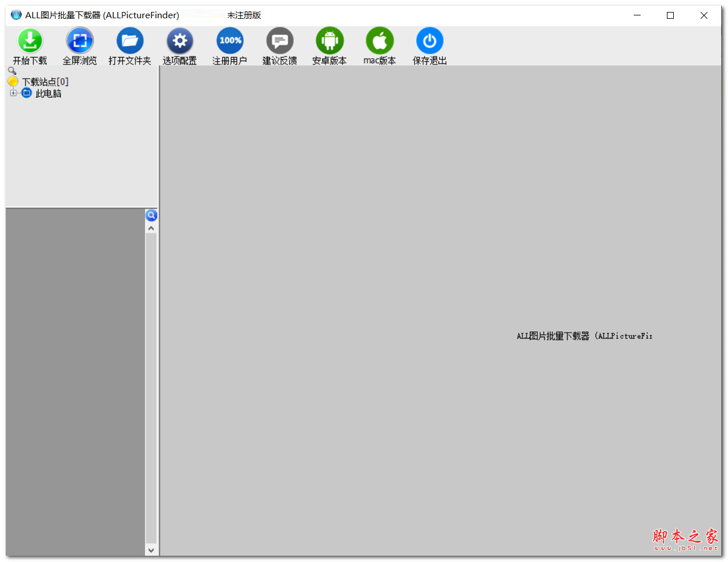Select the 全屏浏览 full-screen browse icon
Screen dimensions: 728x562
[79, 40]
